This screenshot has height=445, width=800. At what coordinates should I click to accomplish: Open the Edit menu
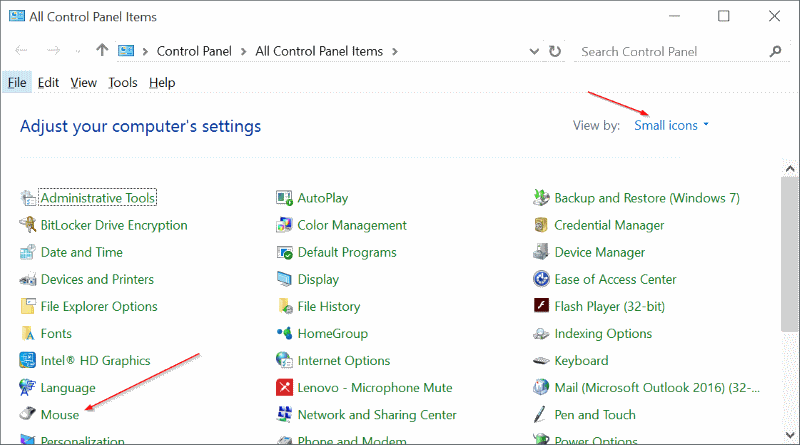pos(48,83)
